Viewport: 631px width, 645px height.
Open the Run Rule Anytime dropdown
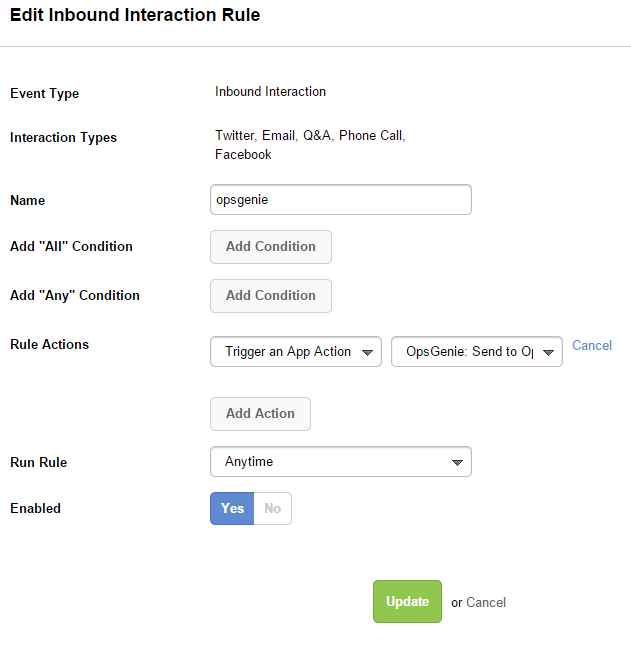click(340, 462)
